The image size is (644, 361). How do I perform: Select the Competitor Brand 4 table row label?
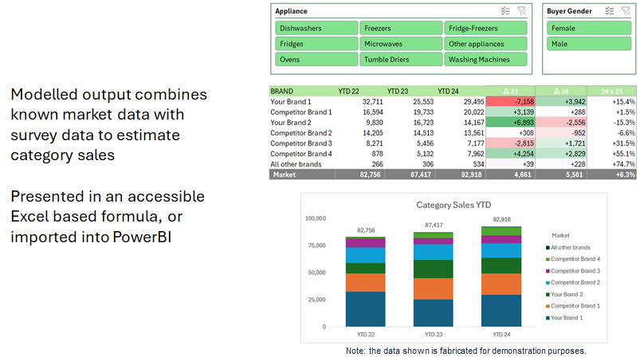coord(301,154)
